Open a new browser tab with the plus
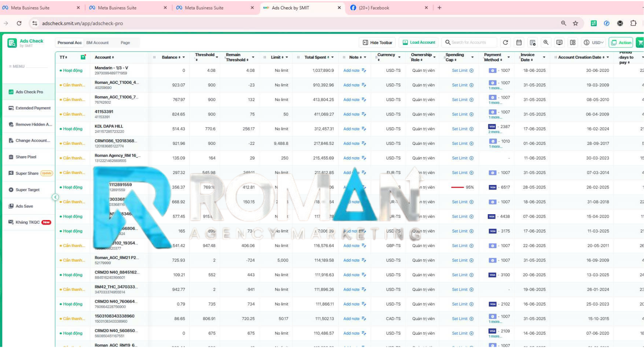This screenshot has width=644, height=348. pyautogui.click(x=439, y=7)
